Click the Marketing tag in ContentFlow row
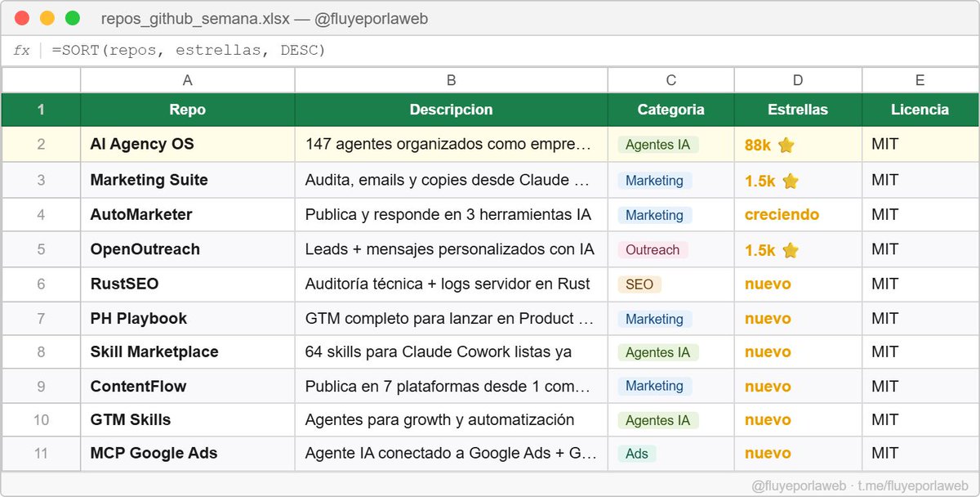This screenshot has width=980, height=497. 655,386
